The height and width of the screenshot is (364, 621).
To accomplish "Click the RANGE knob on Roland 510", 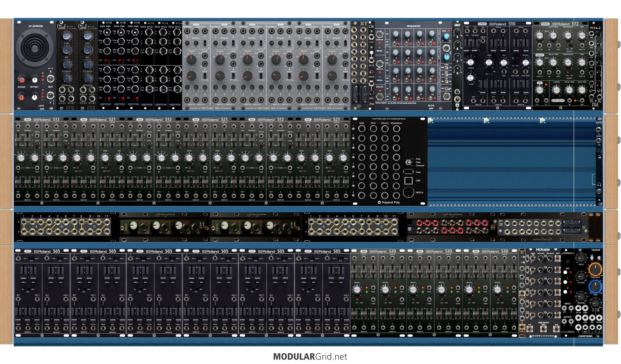I will (x=470, y=62).
